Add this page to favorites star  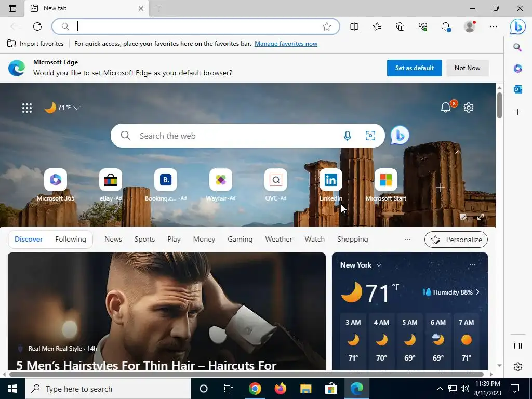327,26
